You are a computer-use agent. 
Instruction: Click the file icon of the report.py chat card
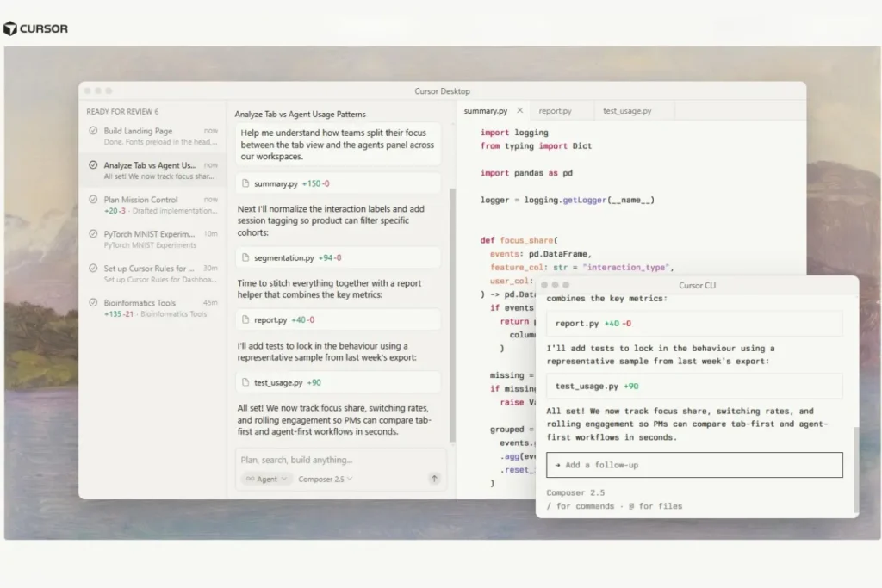pyautogui.click(x=245, y=319)
